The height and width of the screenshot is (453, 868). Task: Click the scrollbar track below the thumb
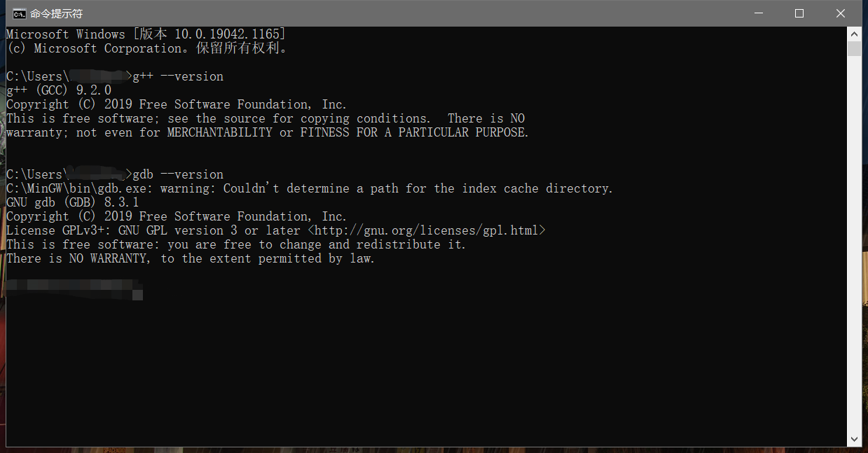coord(855,245)
